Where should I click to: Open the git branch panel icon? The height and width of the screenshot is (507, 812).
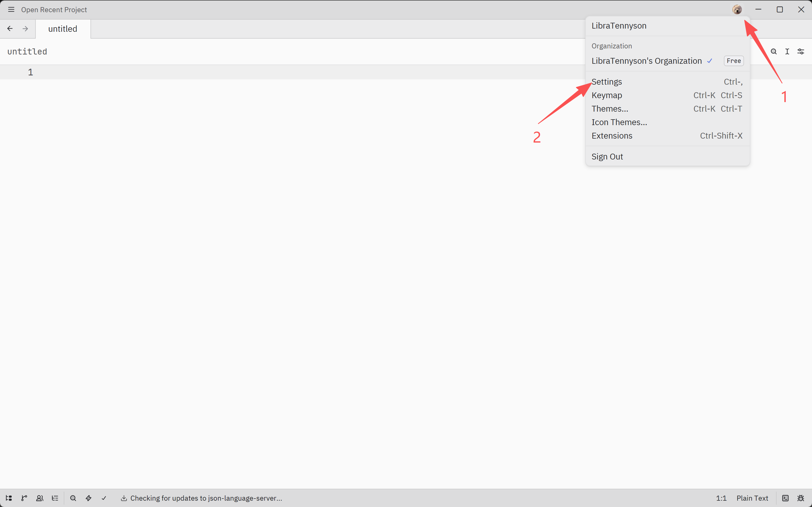(24, 498)
